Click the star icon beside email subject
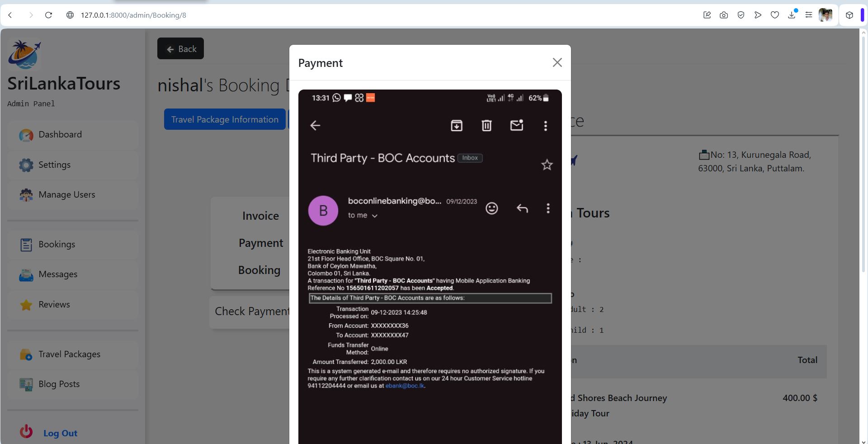This screenshot has height=444, width=868. click(x=547, y=165)
